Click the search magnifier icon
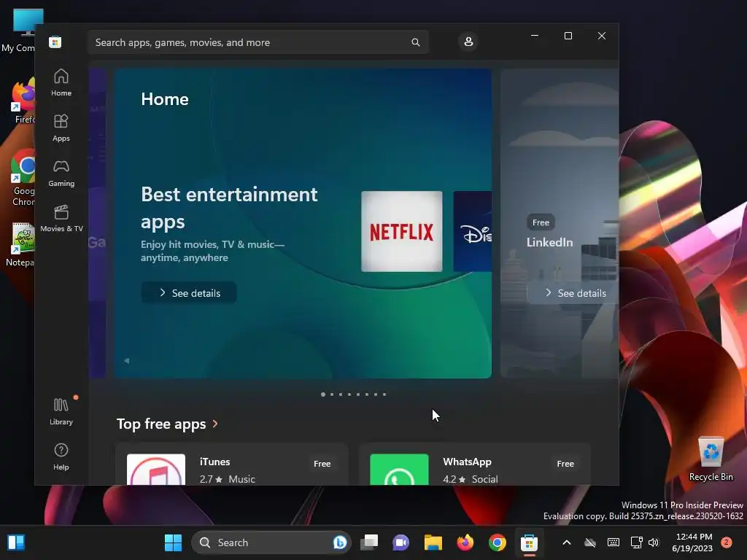This screenshot has width=747, height=560. 415,42
